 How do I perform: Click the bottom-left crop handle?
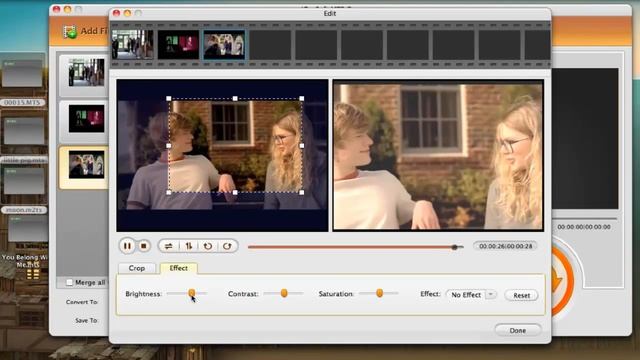[x=169, y=192]
